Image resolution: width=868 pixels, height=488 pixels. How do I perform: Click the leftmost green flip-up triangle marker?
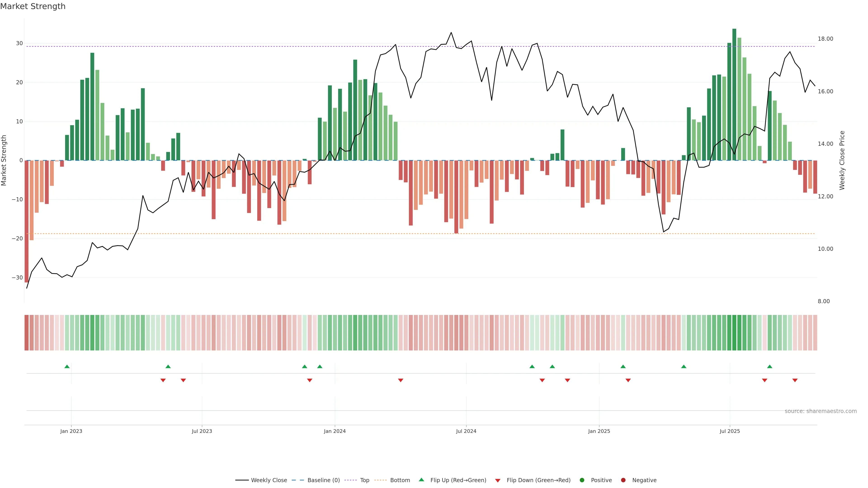pyautogui.click(x=67, y=366)
